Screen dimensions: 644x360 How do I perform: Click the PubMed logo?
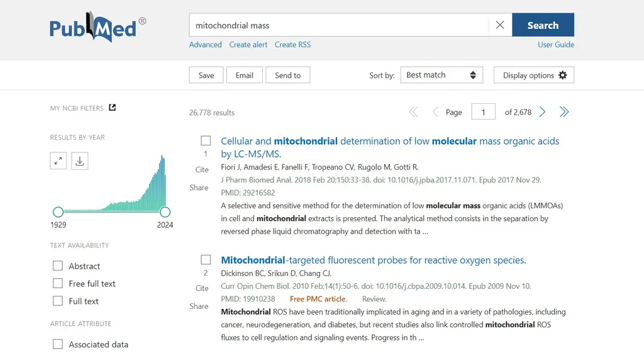click(97, 27)
